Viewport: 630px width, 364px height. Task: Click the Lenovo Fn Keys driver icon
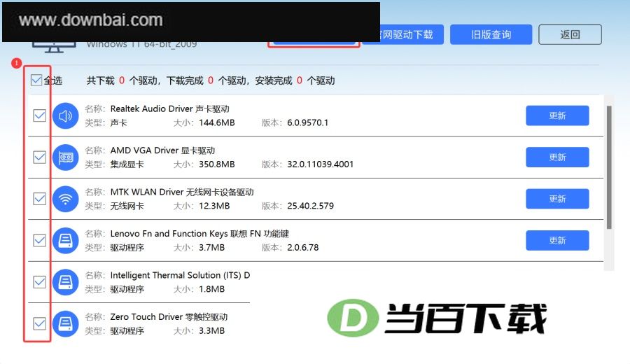pos(66,240)
